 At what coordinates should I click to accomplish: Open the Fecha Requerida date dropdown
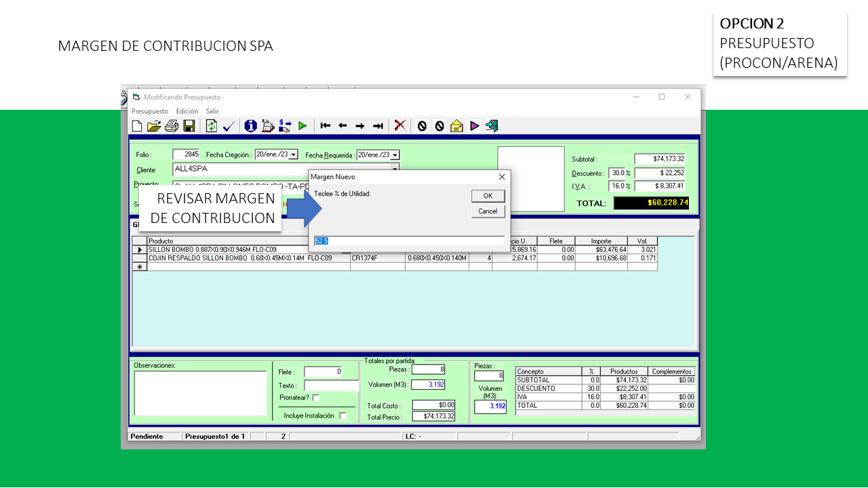tap(395, 155)
